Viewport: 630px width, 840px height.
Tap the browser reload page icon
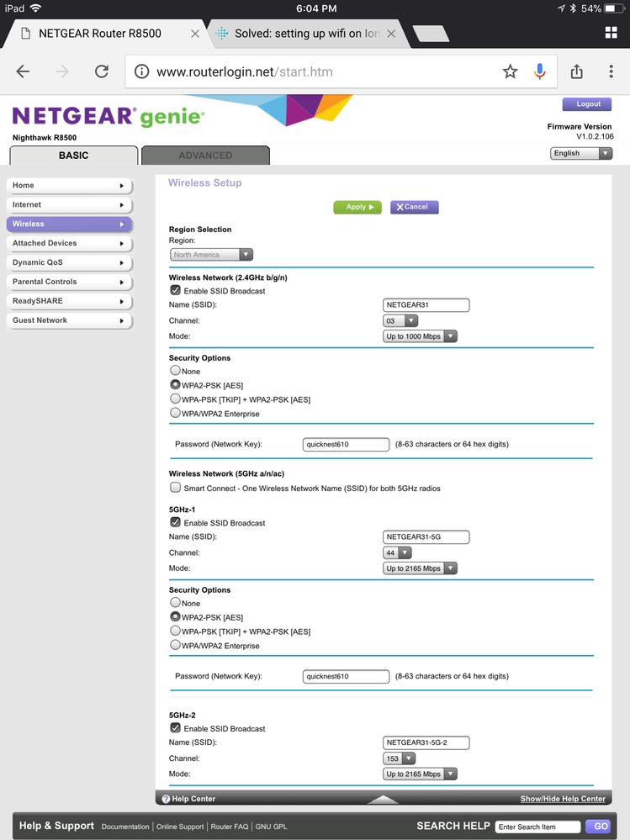pyautogui.click(x=102, y=72)
